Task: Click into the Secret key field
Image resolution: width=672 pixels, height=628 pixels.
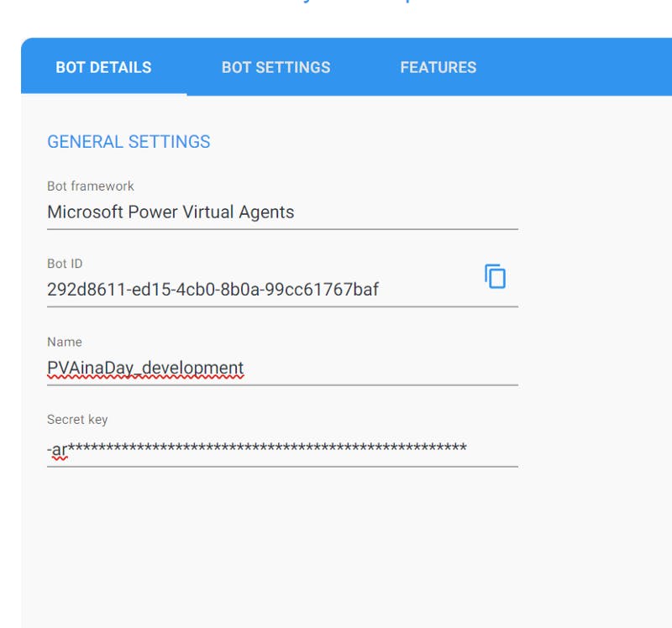Action: tap(282, 449)
